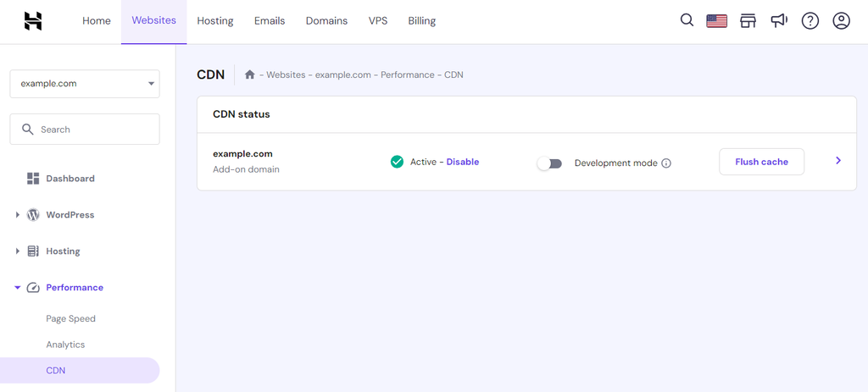This screenshot has height=392, width=868.
Task: Open announcements megaphone icon
Action: coord(779,21)
